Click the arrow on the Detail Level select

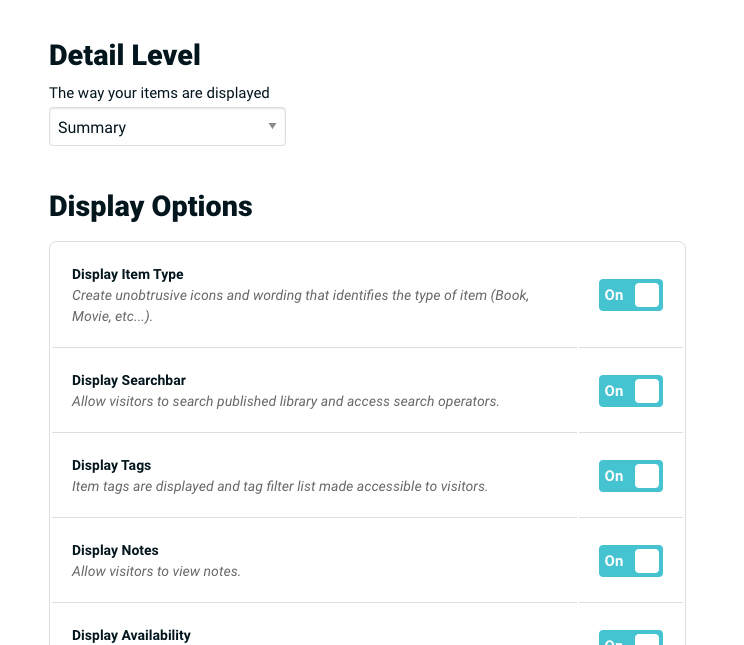tap(272, 127)
